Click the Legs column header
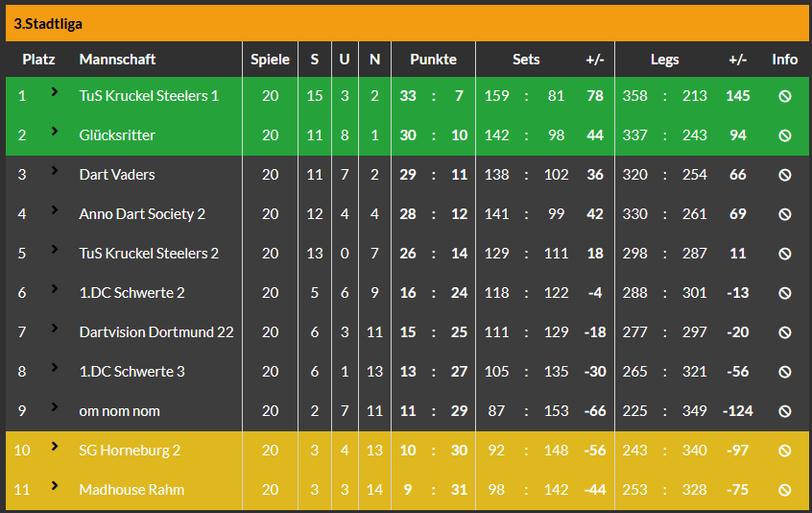This screenshot has height=513, width=812. [x=664, y=60]
